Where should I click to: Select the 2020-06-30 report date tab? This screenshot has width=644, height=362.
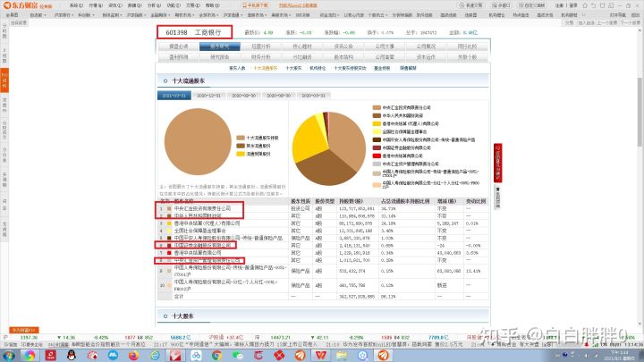click(278, 96)
